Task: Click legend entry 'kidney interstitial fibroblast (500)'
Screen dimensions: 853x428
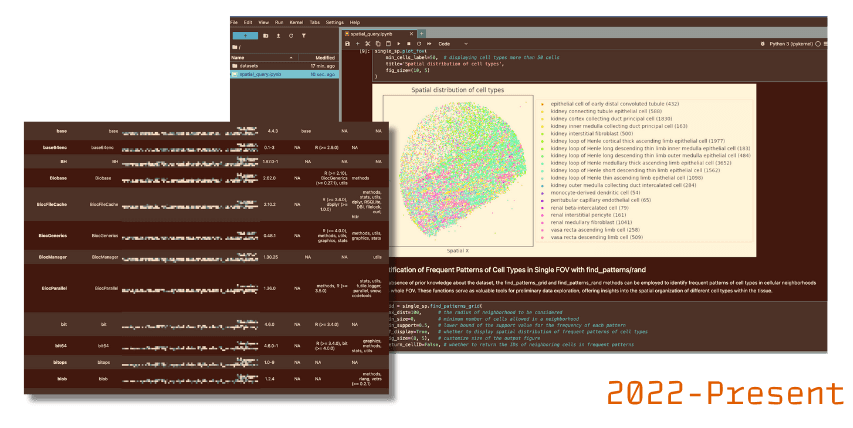Action: (x=591, y=133)
